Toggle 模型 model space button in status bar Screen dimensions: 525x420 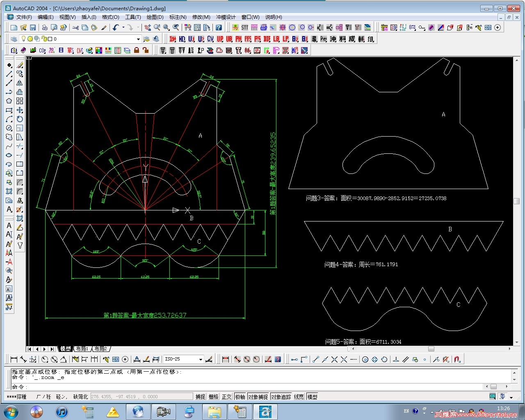[313, 397]
